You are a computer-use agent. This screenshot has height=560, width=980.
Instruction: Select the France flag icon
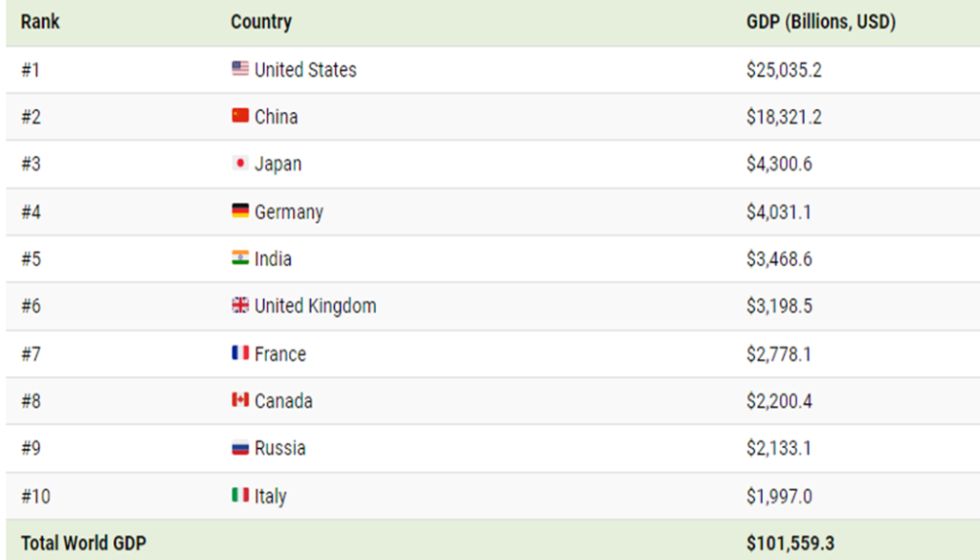point(240,352)
